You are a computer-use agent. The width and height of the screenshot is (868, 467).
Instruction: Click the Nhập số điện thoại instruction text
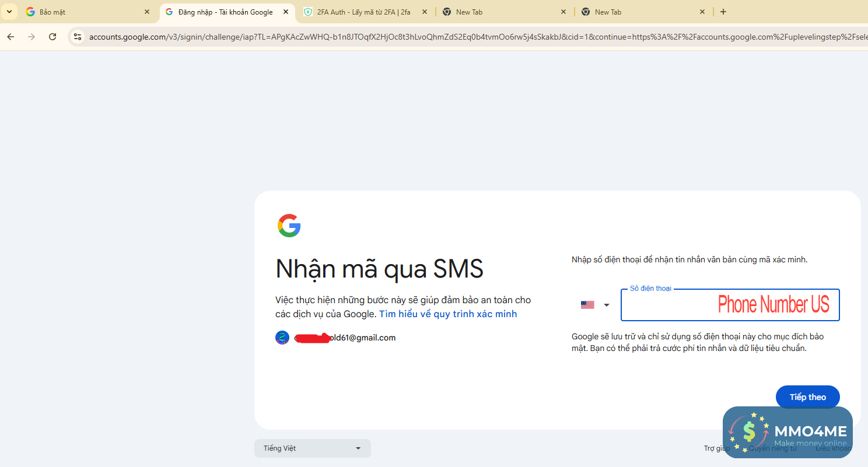point(689,259)
